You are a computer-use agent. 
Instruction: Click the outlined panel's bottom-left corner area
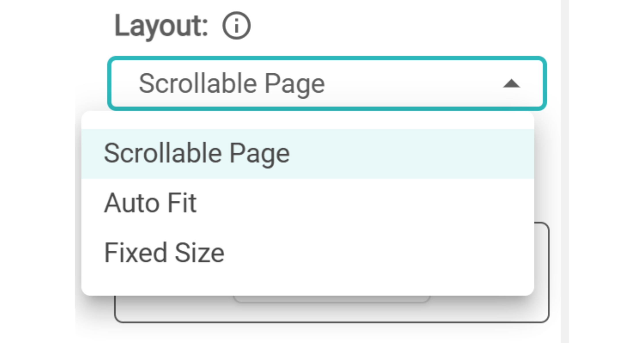[121, 317]
